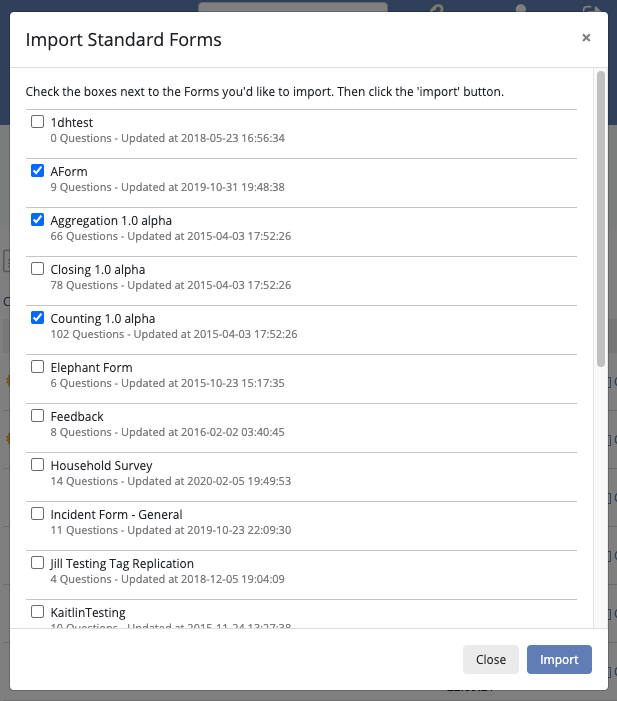Click '66 Questions - Updated at 2015-04-03' text
Viewport: 617px width, 701px height.
pyautogui.click(x=171, y=236)
